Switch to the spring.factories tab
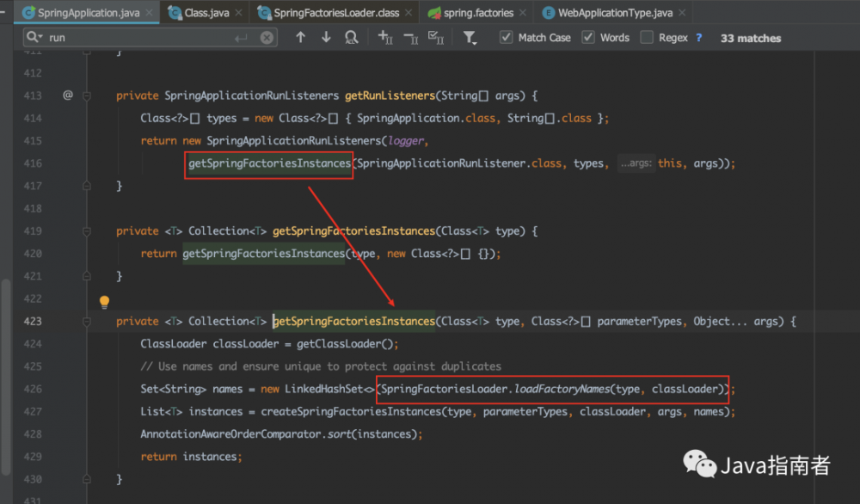 point(476,13)
